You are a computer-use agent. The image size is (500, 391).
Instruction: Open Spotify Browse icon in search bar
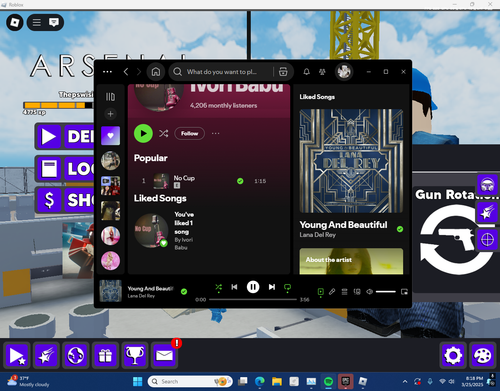(283, 72)
